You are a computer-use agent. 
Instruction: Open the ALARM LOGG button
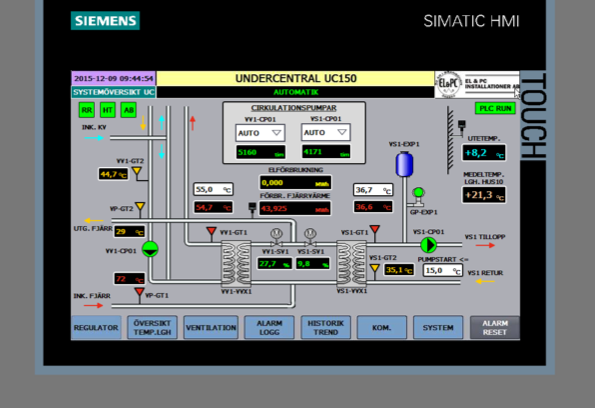[x=269, y=328]
